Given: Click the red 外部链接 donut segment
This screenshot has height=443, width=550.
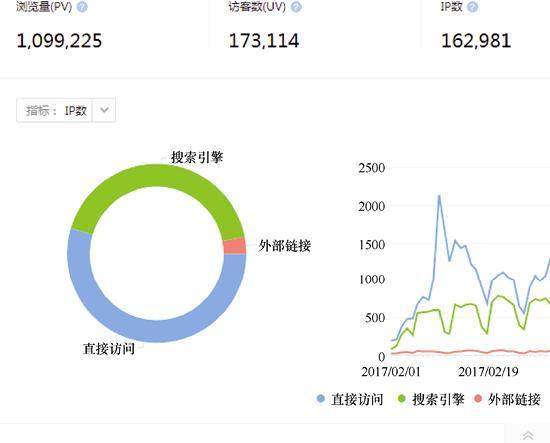Looking at the screenshot, I should click(235, 246).
